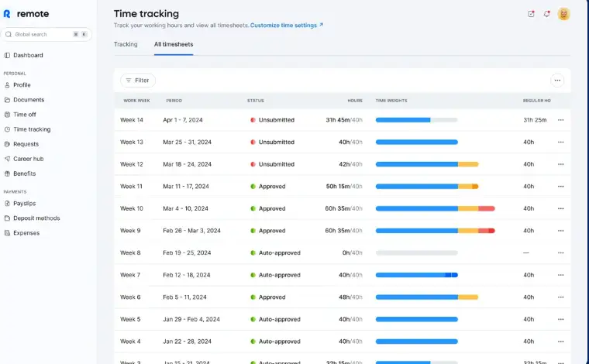The height and width of the screenshot is (364, 589).
Task: Open the user avatar menu
Action: coord(563,14)
